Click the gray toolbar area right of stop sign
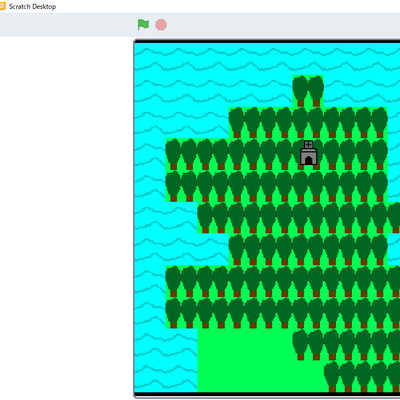Image resolution: width=400 pixels, height=400 pixels. click(283, 25)
